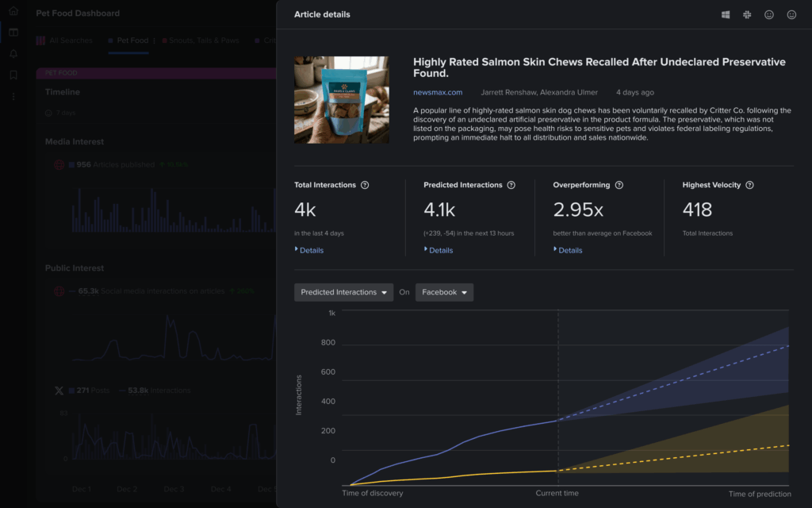
Task: Click the Dec 2 date label on background chart
Action: (x=127, y=489)
